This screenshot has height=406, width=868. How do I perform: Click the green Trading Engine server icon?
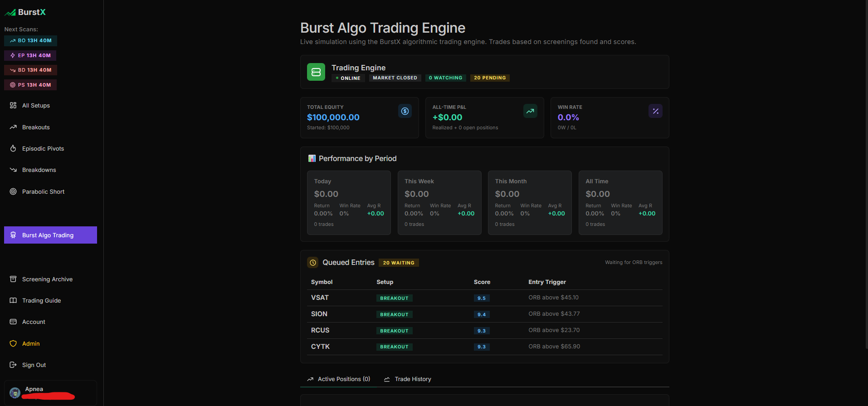(316, 72)
